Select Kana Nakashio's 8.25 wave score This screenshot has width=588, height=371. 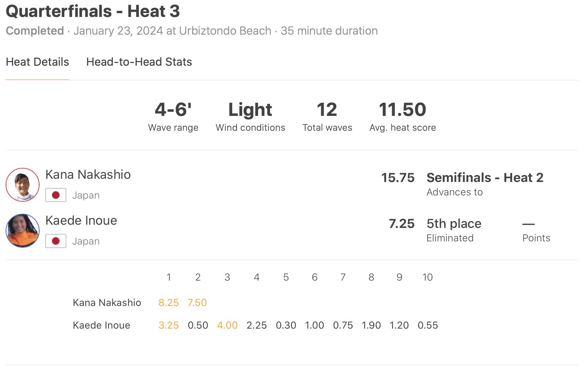(168, 303)
